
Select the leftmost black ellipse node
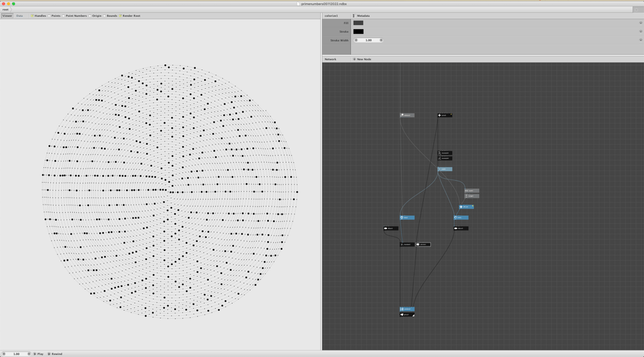pyautogui.click(x=391, y=228)
